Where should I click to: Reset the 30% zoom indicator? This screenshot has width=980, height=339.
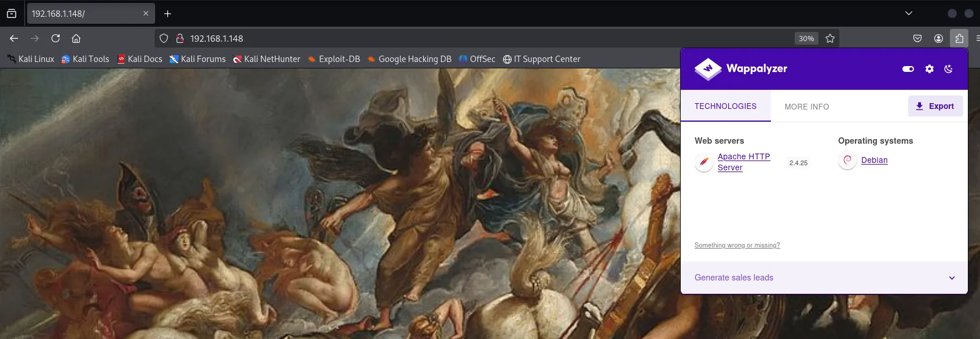tap(806, 38)
